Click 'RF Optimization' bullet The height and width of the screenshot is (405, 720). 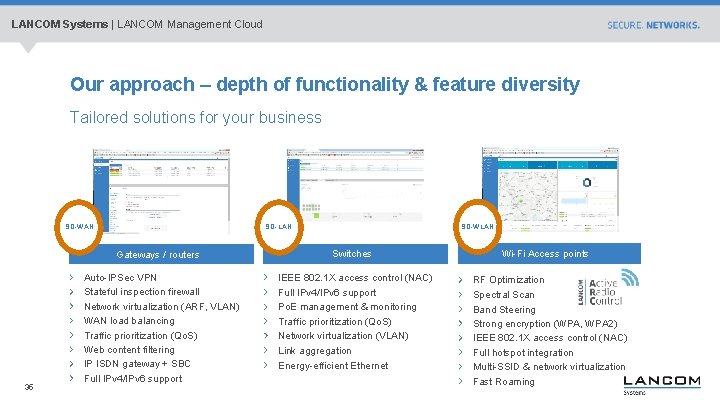click(508, 280)
